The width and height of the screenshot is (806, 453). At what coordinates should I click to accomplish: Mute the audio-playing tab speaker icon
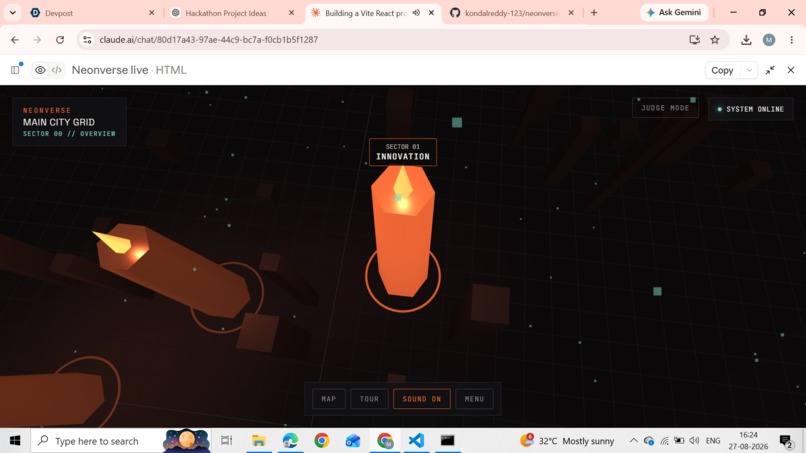(x=416, y=13)
